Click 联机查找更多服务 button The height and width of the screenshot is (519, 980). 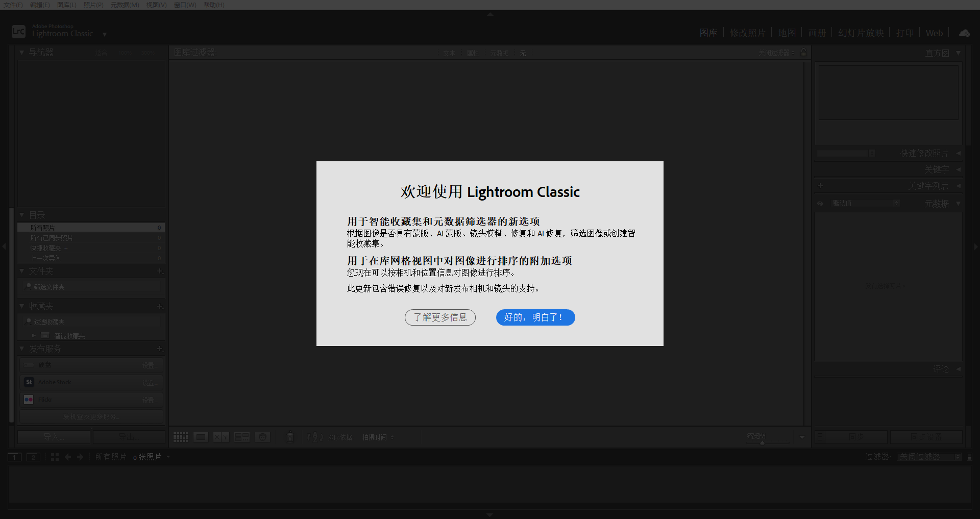click(91, 417)
